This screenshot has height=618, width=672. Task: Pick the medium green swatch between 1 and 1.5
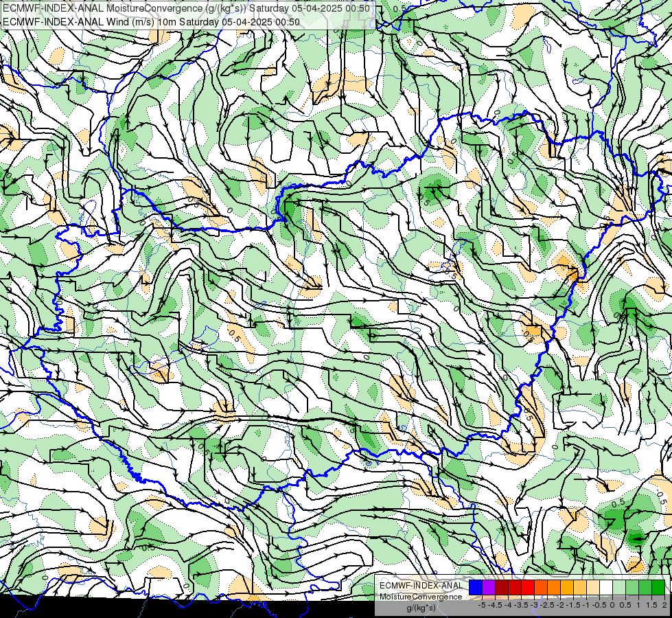[x=645, y=588]
